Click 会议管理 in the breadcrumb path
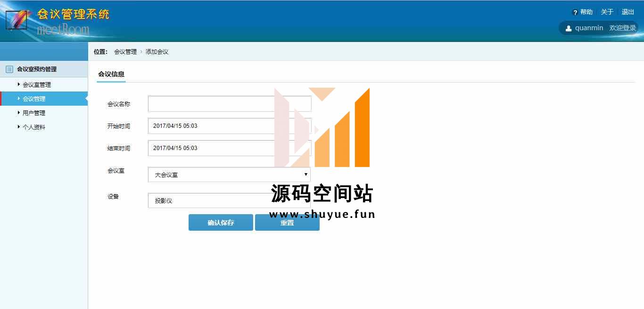The height and width of the screenshot is (309, 644). pos(125,52)
